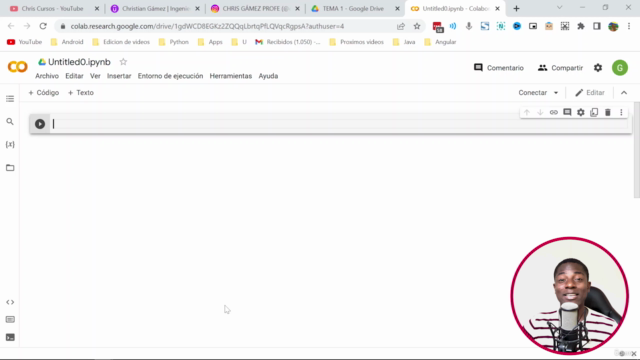Viewport: 640px width, 360px height.
Task: Move cell down arrow
Action: coord(540,112)
